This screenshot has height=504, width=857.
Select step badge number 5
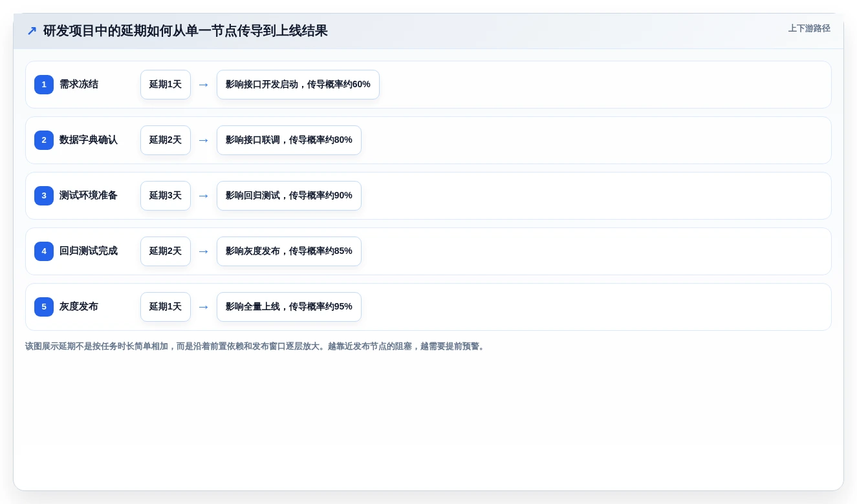pos(44,307)
